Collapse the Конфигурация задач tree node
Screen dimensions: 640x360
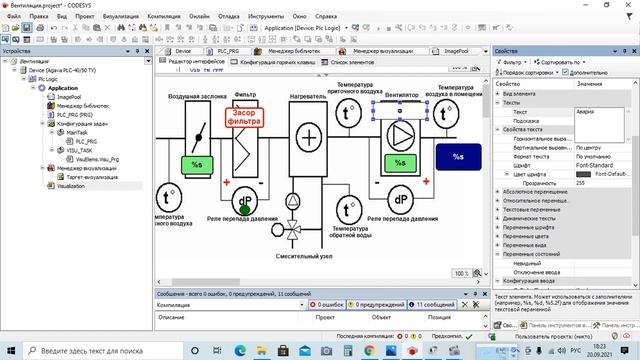(42, 123)
